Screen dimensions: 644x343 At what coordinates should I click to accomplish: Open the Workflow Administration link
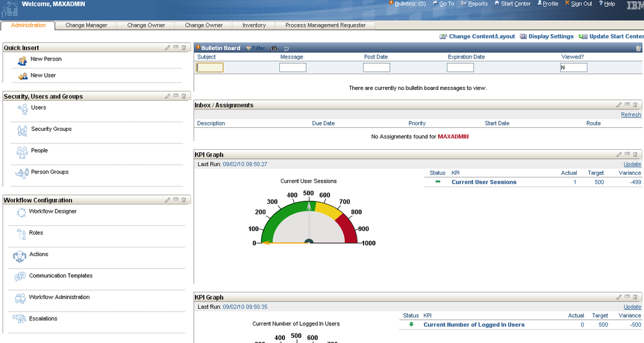tap(59, 297)
